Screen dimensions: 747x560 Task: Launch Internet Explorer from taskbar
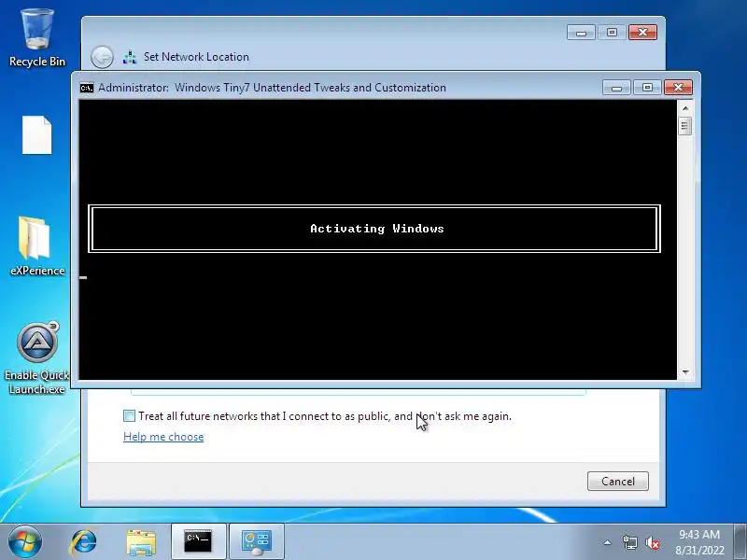click(84, 541)
